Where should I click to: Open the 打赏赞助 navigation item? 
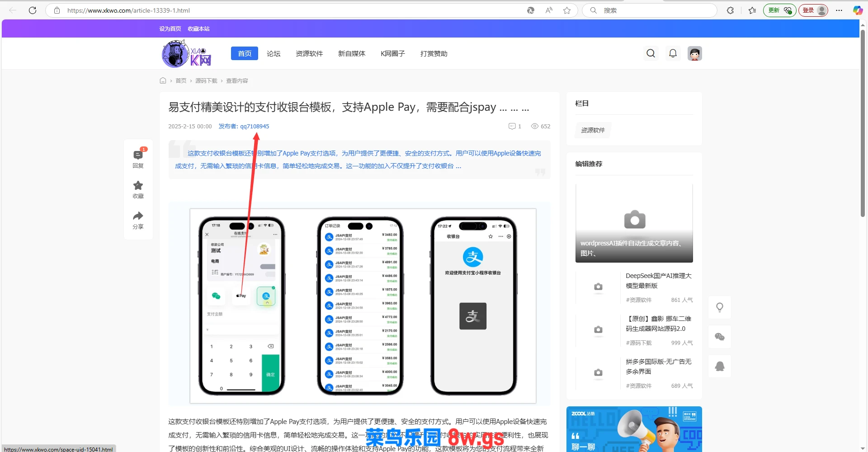tap(434, 53)
